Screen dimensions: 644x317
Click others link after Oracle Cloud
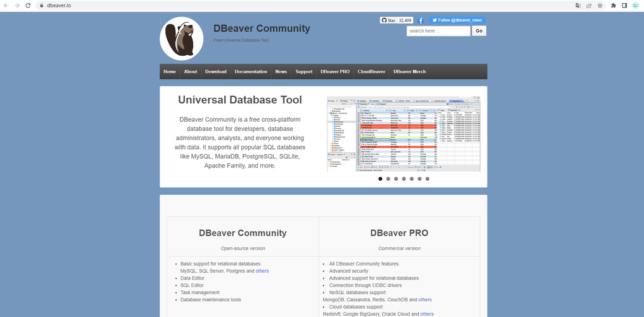tap(427, 314)
